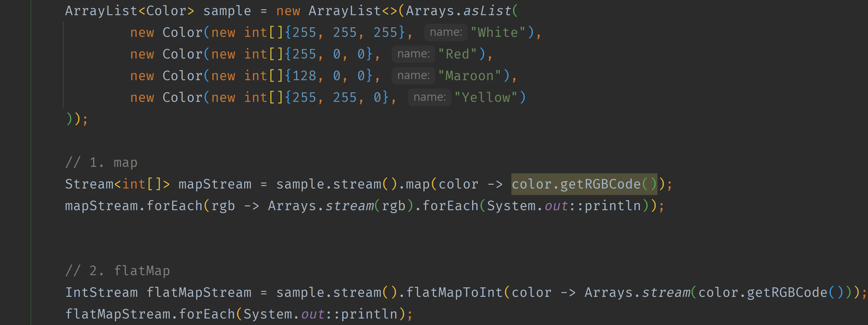Click println in the mapStream.forEach line
Screen dimensions: 868x325
[612, 206]
